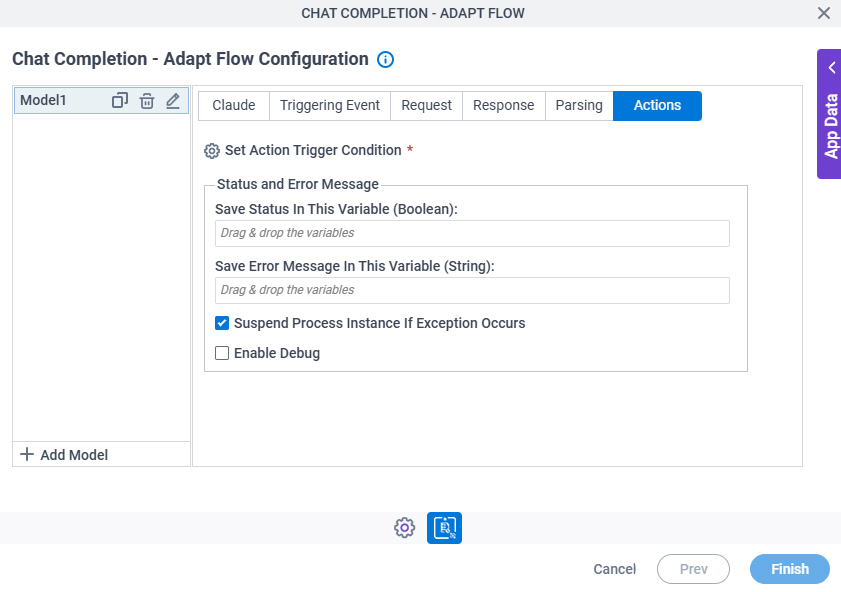
Task: Click the Status and Error Message heading
Action: coord(298,184)
